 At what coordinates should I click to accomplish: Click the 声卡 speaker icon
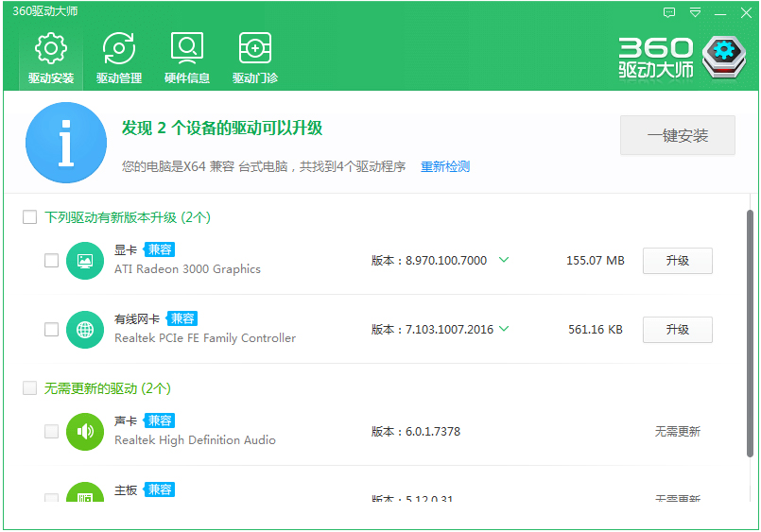tap(85, 431)
